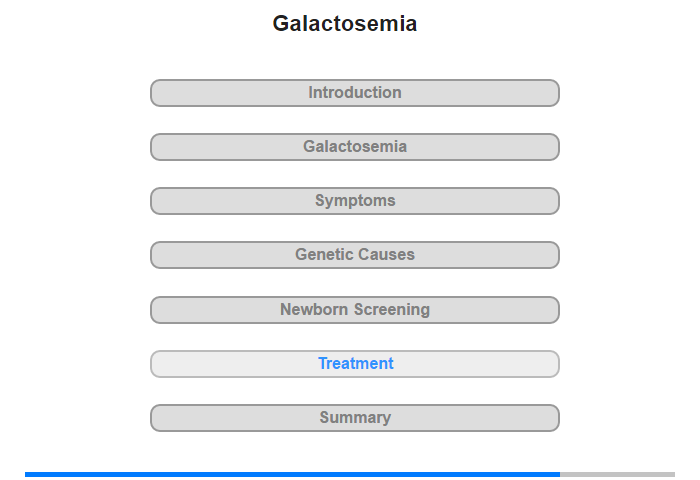
Task: Click the highlighted Treatment button
Action: pyautogui.click(x=354, y=364)
